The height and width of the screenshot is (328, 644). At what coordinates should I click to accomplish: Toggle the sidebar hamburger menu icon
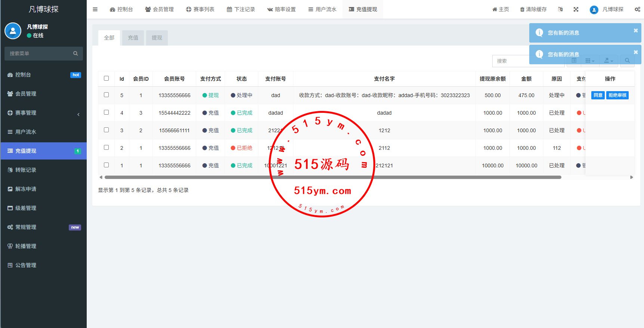click(95, 9)
